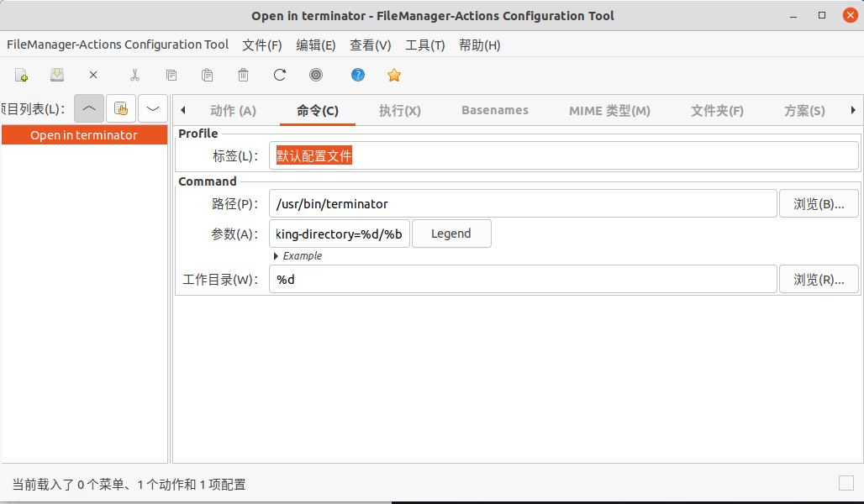The image size is (864, 504).
Task: Click the blue help question mark icon
Action: coord(358,75)
